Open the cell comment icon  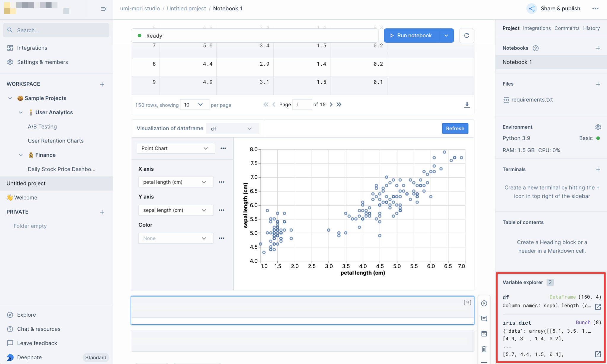[484, 319]
